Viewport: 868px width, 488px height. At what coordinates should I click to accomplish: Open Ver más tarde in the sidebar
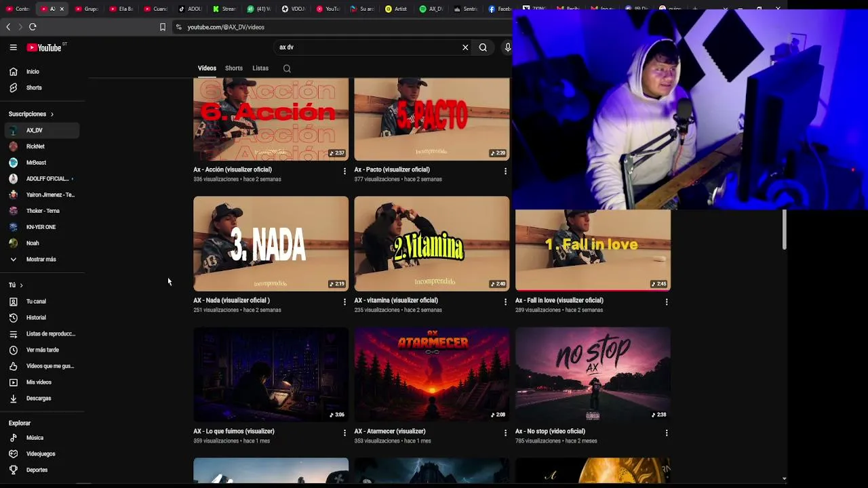tap(42, 350)
